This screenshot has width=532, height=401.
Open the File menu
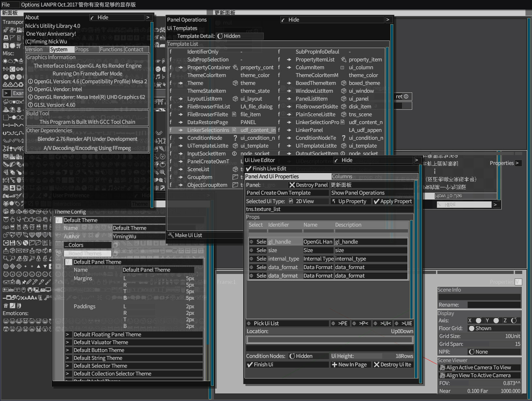coord(10,5)
